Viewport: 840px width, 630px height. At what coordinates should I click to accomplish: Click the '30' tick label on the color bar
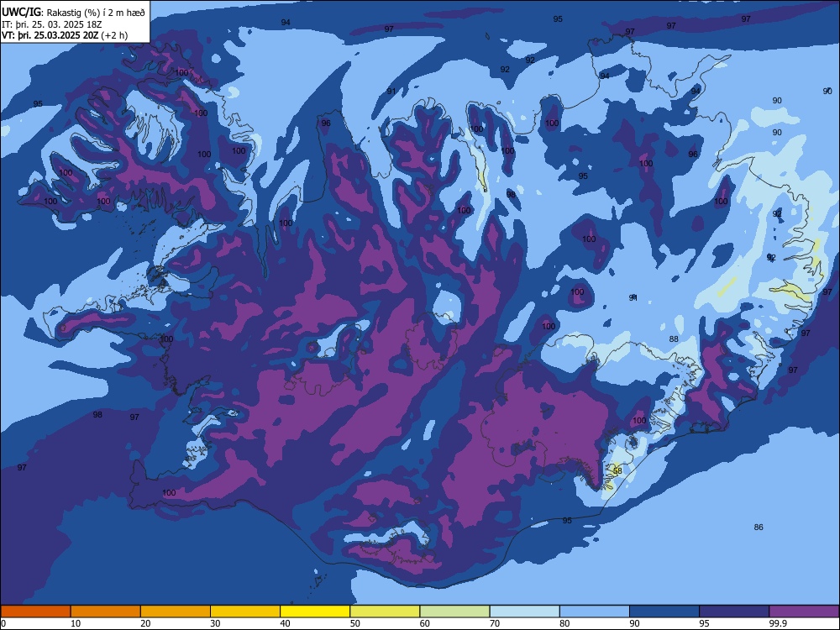coord(215,623)
